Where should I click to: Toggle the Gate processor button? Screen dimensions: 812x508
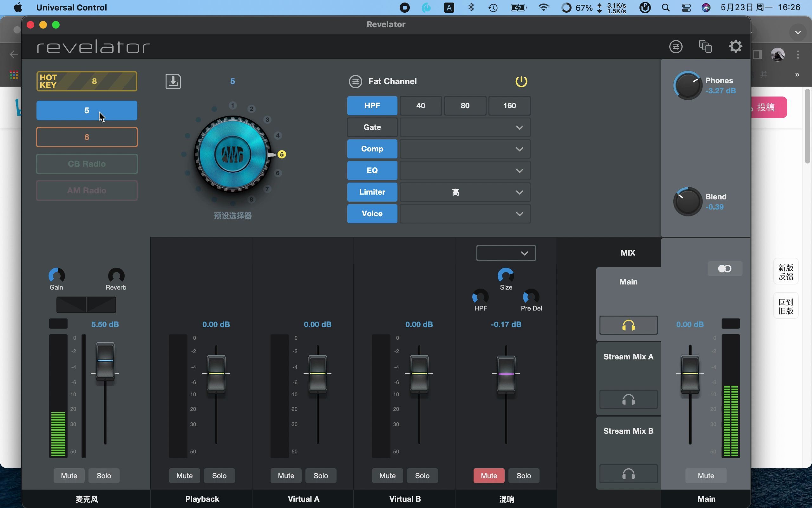[372, 127]
